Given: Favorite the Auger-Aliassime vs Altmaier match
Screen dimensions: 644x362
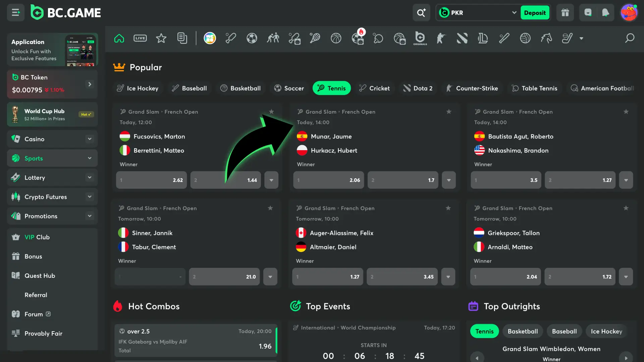Looking at the screenshot, I should click(448, 208).
